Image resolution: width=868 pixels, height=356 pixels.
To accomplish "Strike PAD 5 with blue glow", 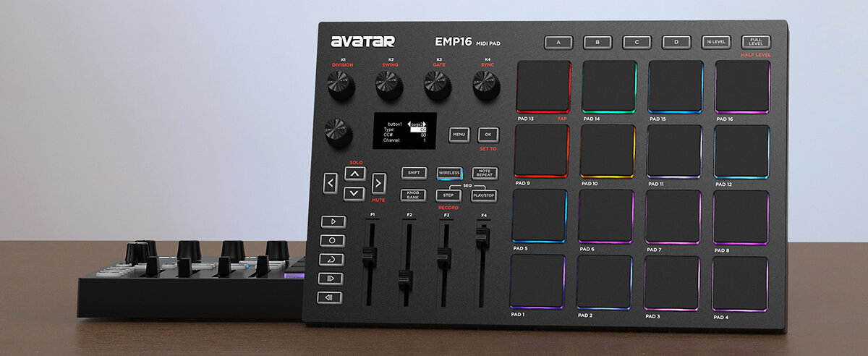I will [x=540, y=216].
